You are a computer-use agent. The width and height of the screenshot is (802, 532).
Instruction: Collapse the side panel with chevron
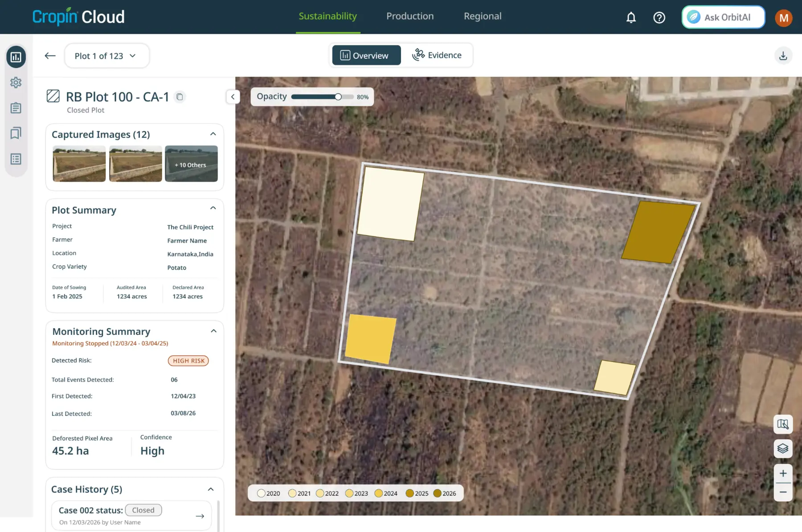233,97
